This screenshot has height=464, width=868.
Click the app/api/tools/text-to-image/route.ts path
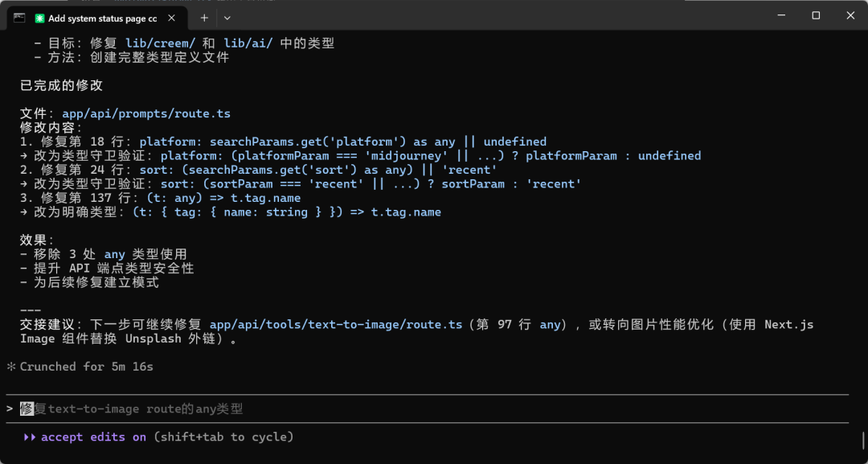pyautogui.click(x=336, y=324)
